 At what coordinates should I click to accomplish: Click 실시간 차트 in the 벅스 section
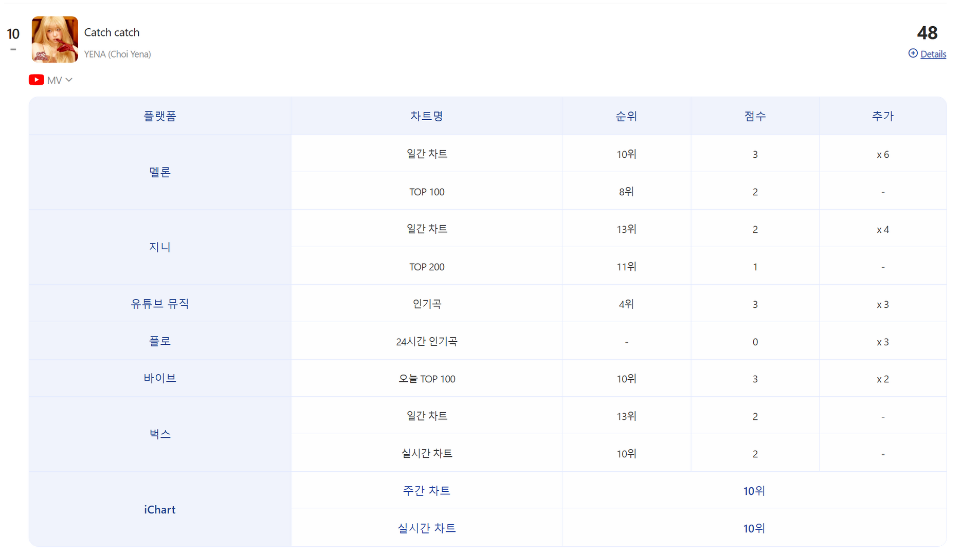click(427, 453)
